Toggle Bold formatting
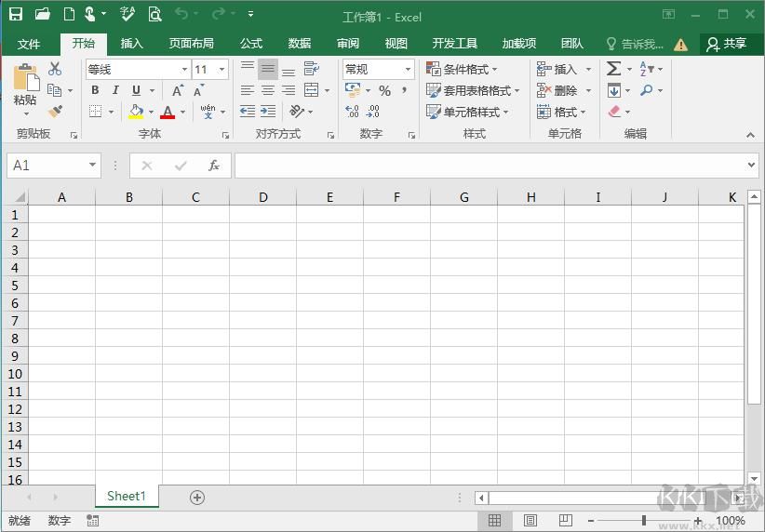This screenshot has width=765, height=532. tap(95, 90)
